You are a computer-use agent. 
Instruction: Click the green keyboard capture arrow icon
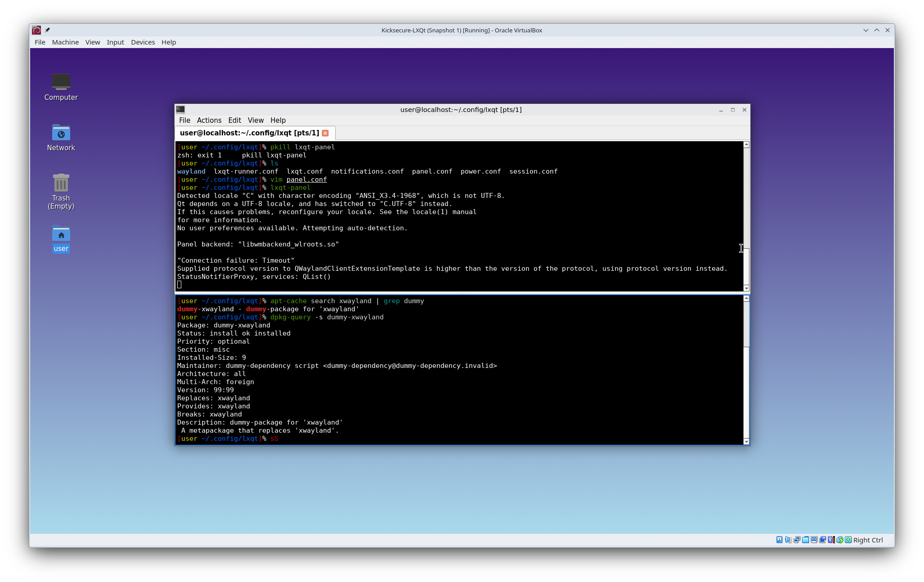(848, 540)
